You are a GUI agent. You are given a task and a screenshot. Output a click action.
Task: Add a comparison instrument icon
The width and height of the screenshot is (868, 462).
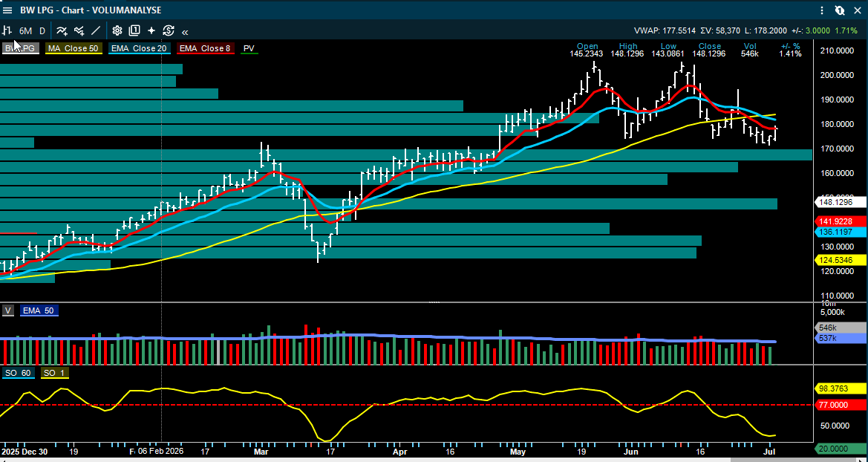pyautogui.click(x=79, y=31)
